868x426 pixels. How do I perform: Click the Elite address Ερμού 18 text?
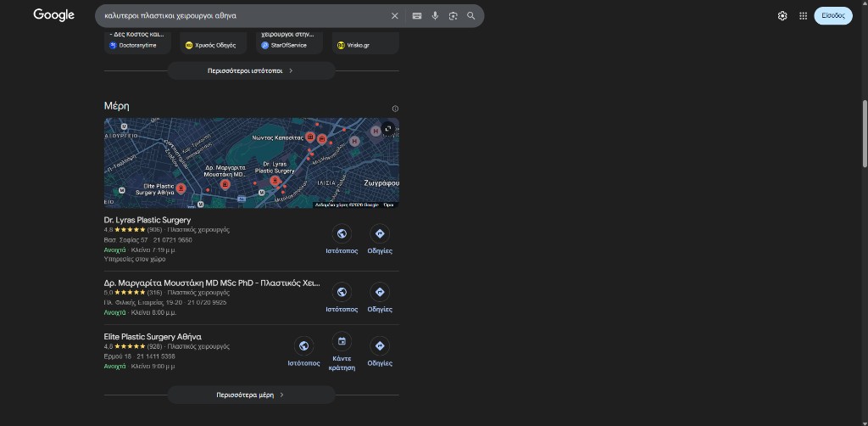pos(117,356)
